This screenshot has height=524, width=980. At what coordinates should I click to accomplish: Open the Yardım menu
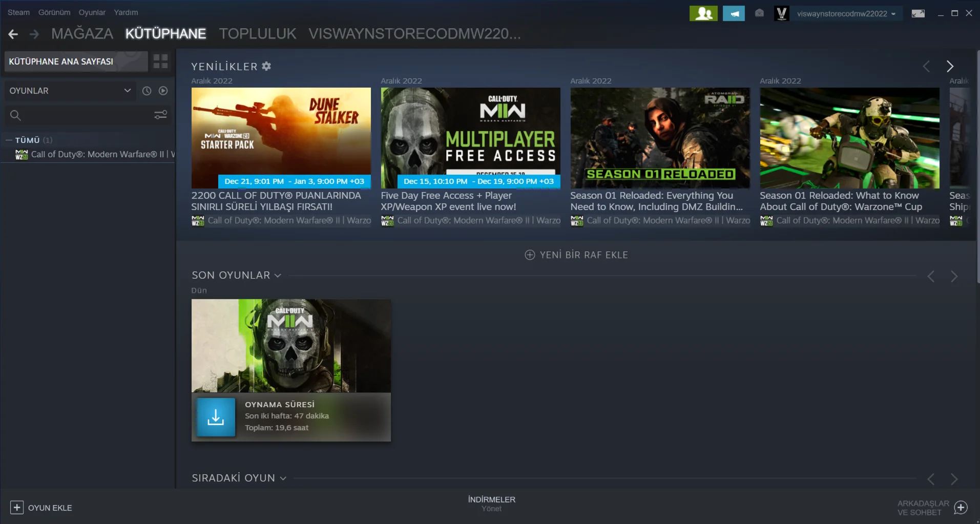click(x=126, y=12)
